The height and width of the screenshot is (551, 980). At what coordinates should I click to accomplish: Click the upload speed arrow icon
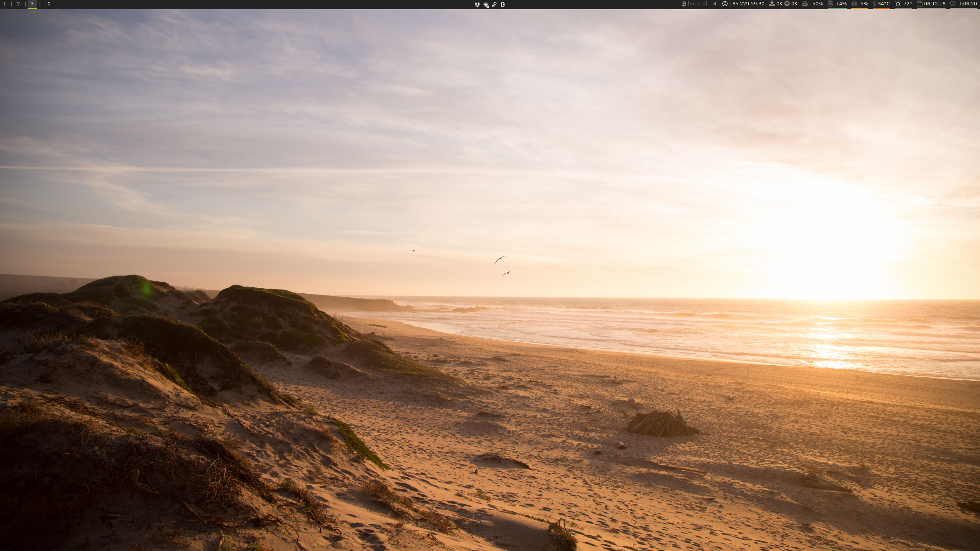coord(787,4)
